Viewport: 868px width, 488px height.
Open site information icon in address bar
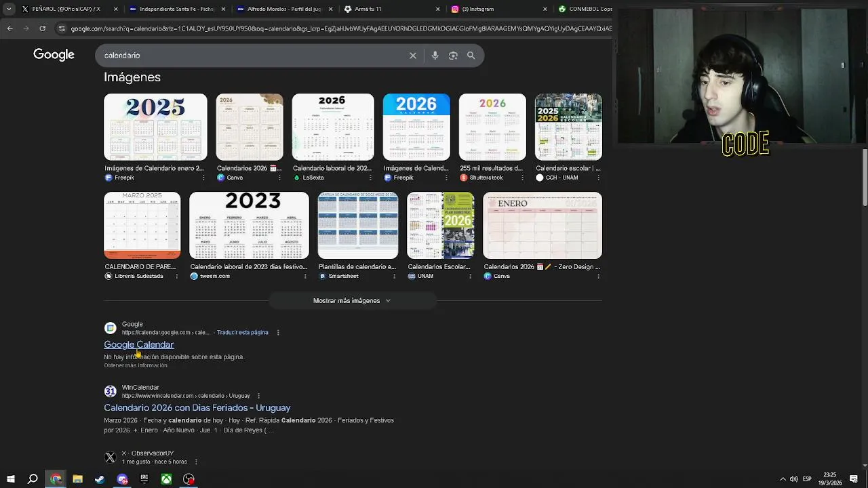pos(62,28)
